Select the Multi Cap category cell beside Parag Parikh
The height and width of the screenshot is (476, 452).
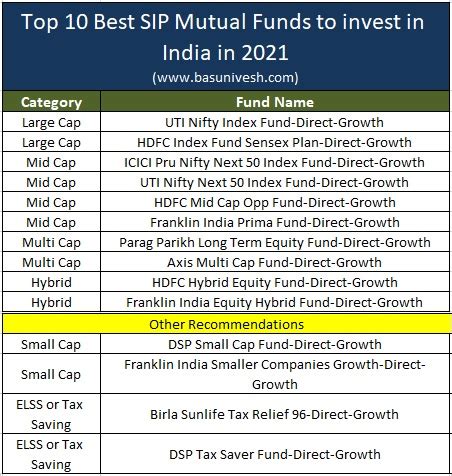click(x=51, y=242)
